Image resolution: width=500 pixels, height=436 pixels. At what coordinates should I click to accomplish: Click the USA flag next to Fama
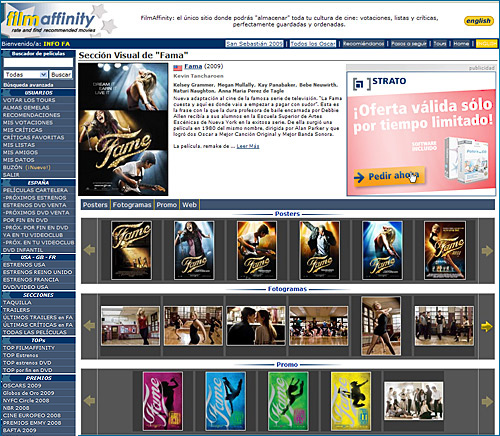(177, 68)
